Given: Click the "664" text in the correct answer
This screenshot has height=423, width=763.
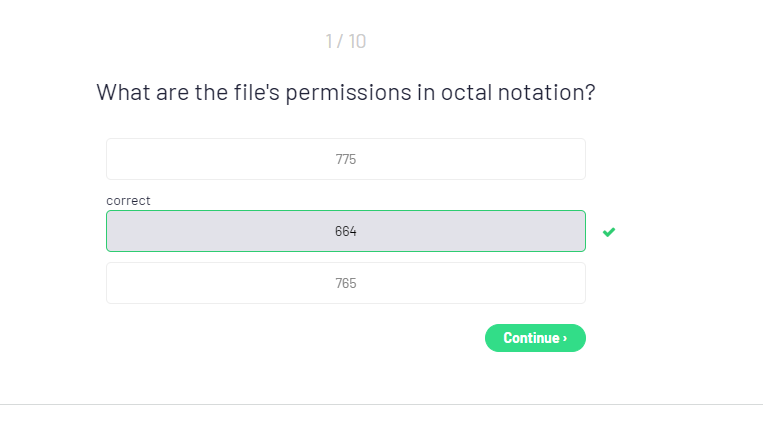Looking at the screenshot, I should point(346,231).
